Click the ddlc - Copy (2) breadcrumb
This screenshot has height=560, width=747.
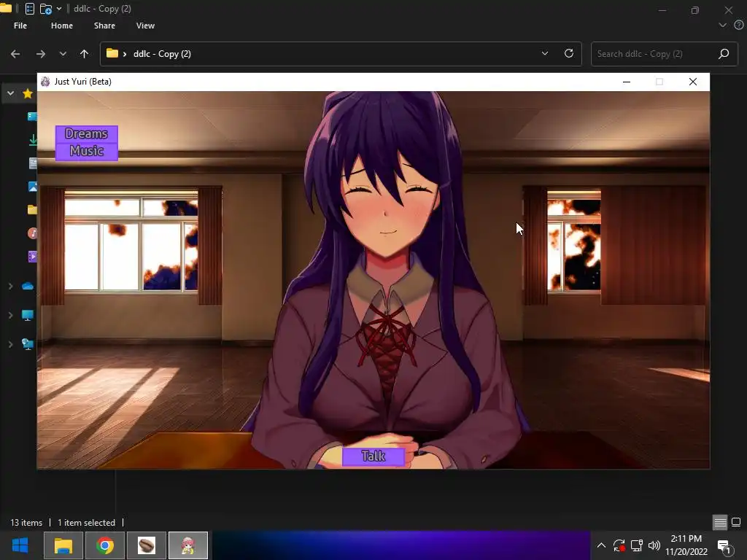pyautogui.click(x=162, y=54)
